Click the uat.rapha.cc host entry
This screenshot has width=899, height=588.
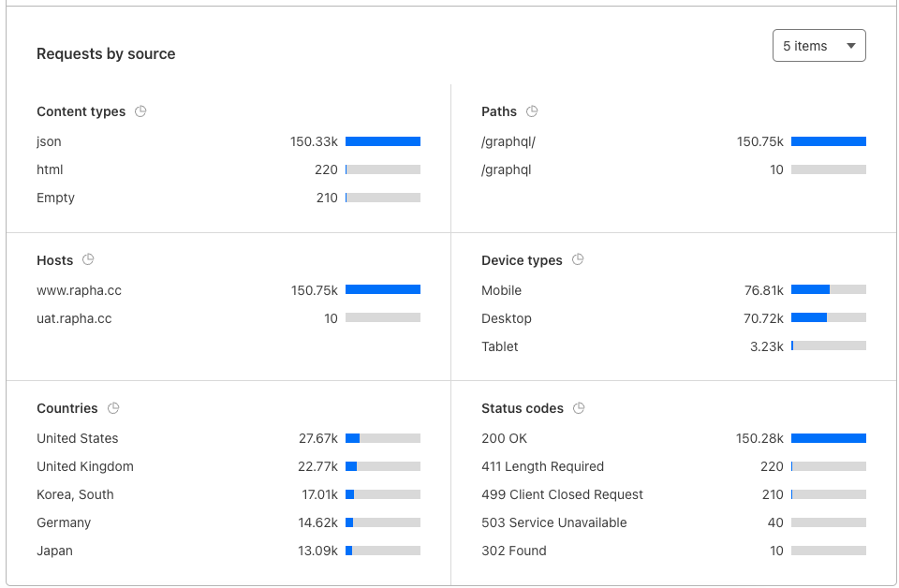click(x=74, y=318)
